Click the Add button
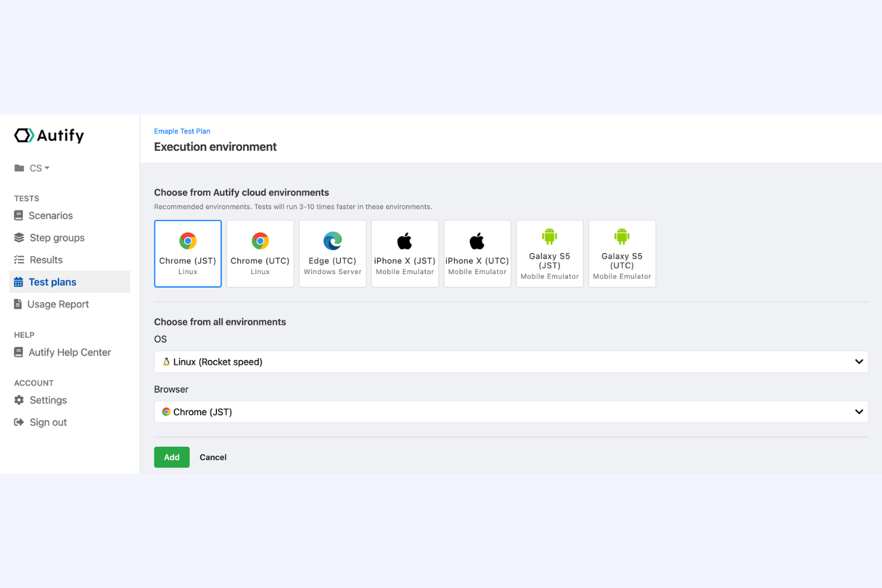Viewport: 882px width, 588px height. click(172, 457)
